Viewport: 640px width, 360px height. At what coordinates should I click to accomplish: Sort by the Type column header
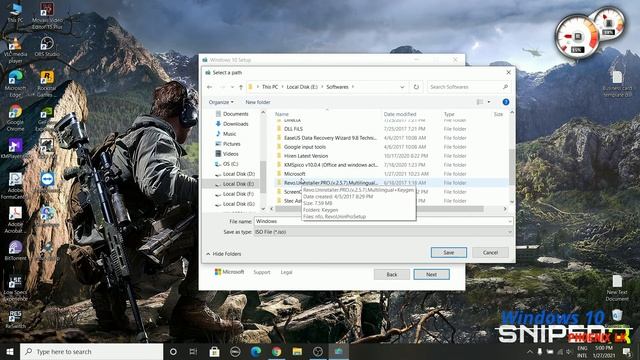point(449,114)
